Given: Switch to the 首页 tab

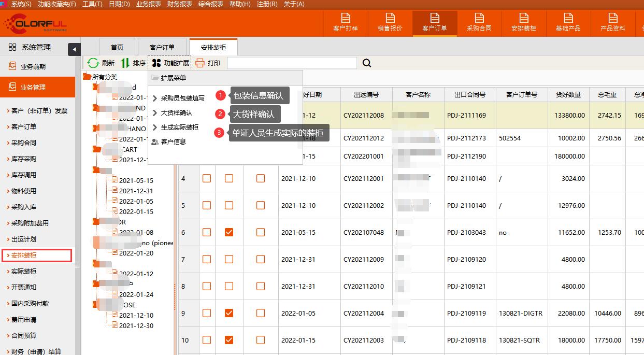Looking at the screenshot, I should point(117,47).
